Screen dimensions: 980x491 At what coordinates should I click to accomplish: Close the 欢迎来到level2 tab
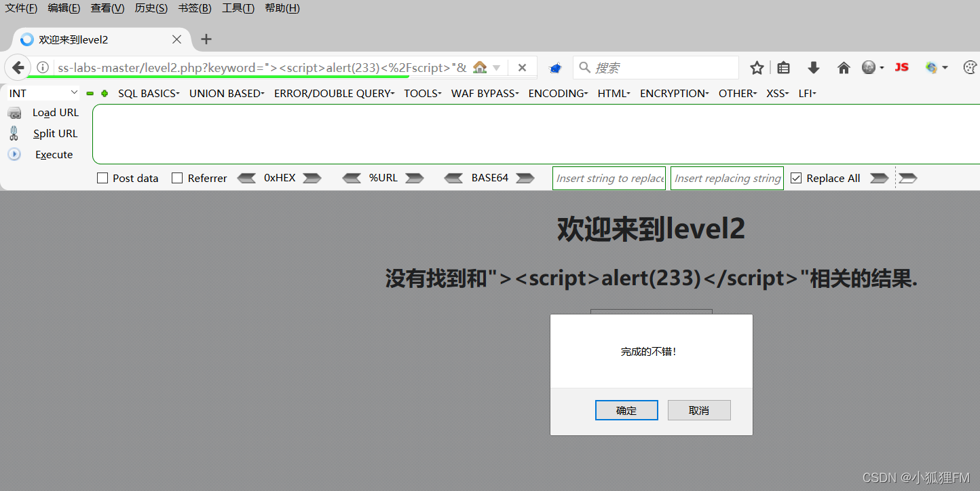click(x=176, y=39)
